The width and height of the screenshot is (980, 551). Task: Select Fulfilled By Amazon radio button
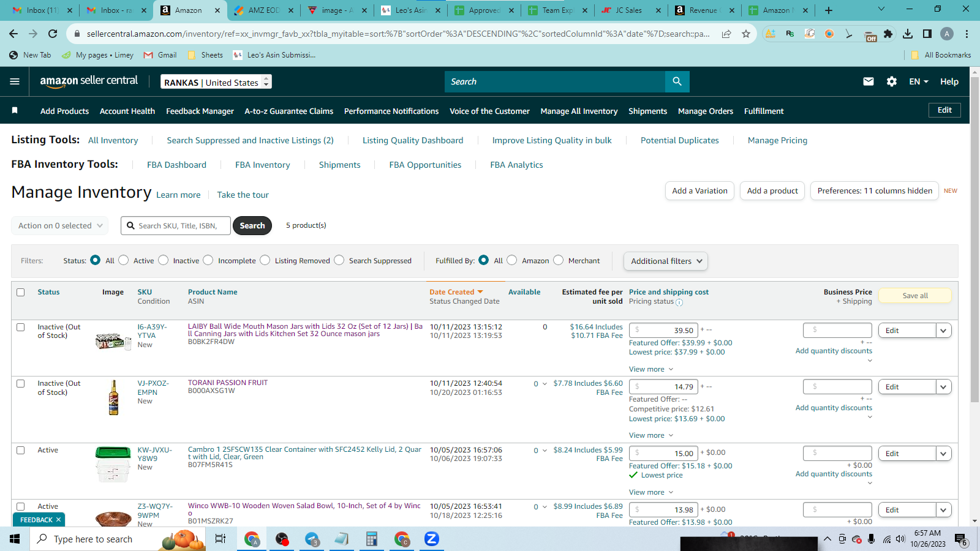pos(512,260)
